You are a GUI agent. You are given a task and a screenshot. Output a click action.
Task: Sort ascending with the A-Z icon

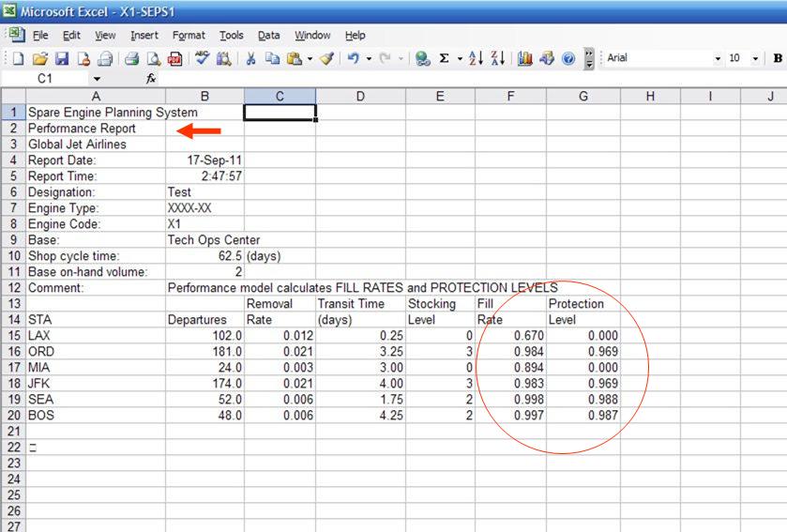pos(475,58)
